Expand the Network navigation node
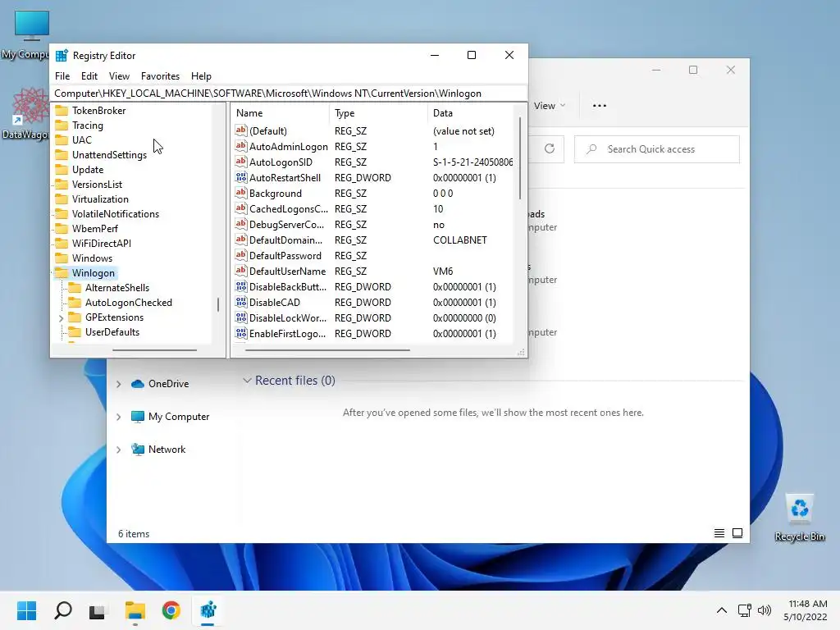This screenshot has height=630, width=840. (x=118, y=450)
